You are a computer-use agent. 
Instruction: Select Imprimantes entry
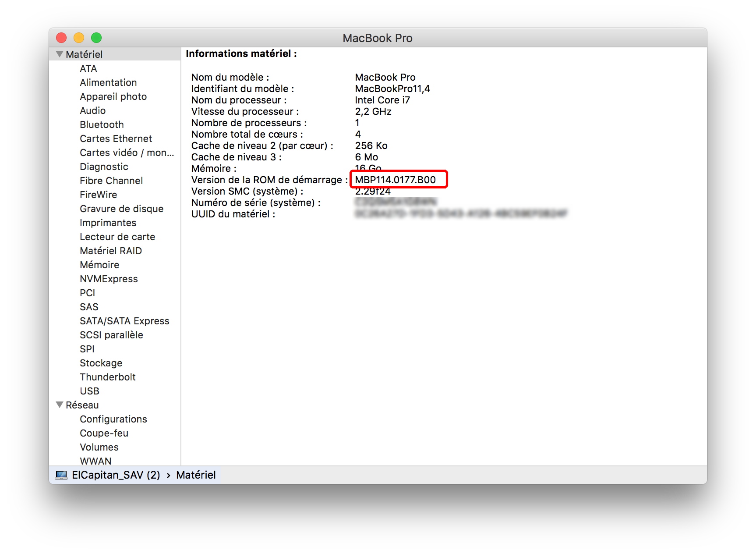pyautogui.click(x=108, y=223)
